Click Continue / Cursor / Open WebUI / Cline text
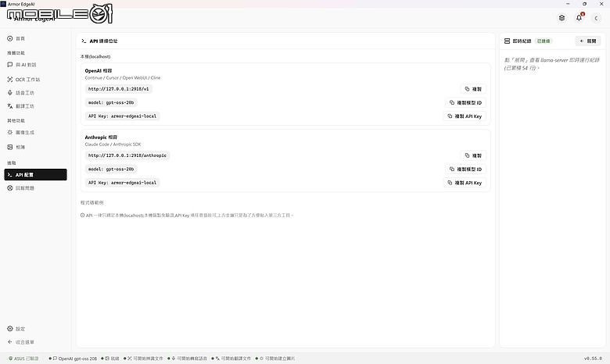Image resolution: width=610 pixels, height=364 pixels. tap(123, 77)
